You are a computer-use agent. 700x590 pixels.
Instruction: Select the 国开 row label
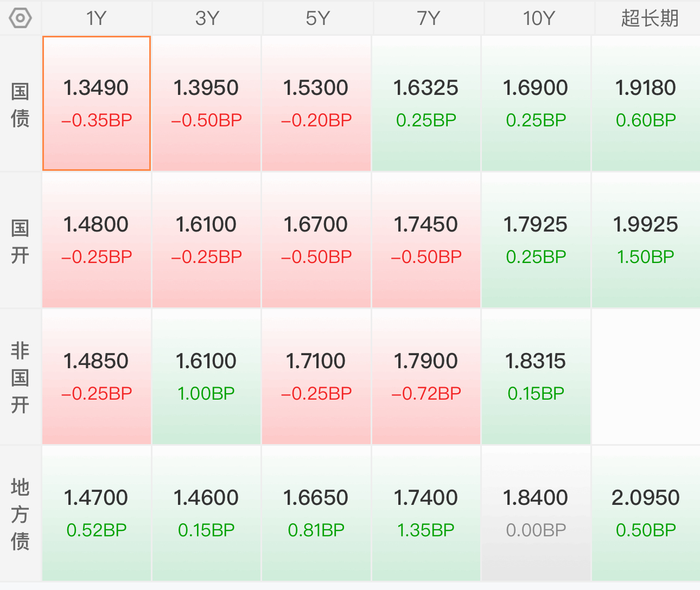[x=20, y=241]
